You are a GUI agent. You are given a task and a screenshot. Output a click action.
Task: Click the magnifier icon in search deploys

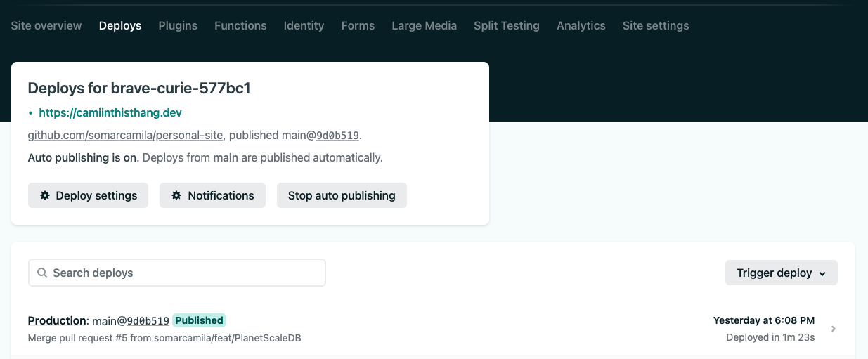coord(42,273)
